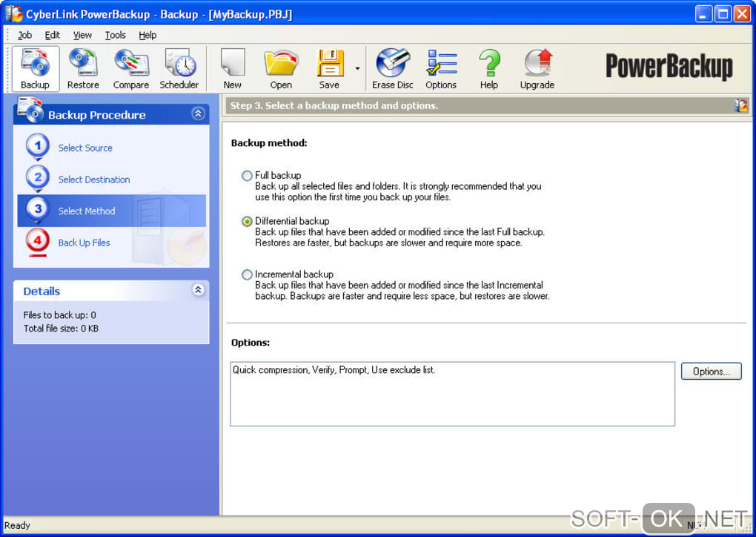Select the Full backup radio button

[247, 176]
